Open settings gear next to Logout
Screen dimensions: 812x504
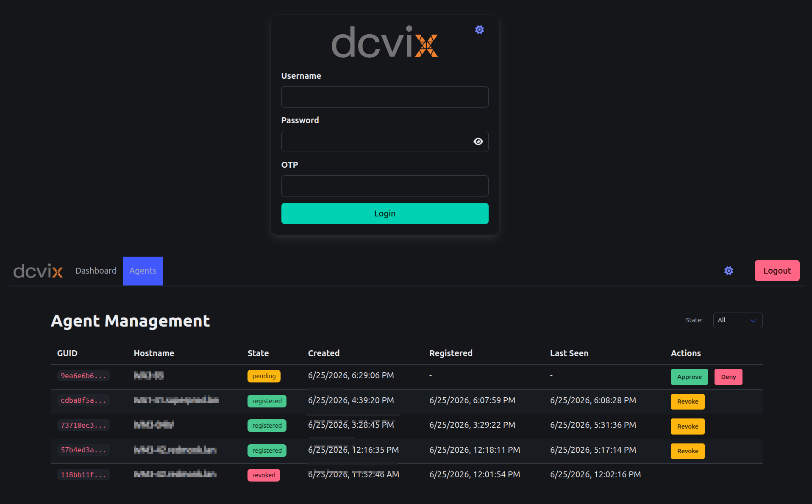coord(729,271)
